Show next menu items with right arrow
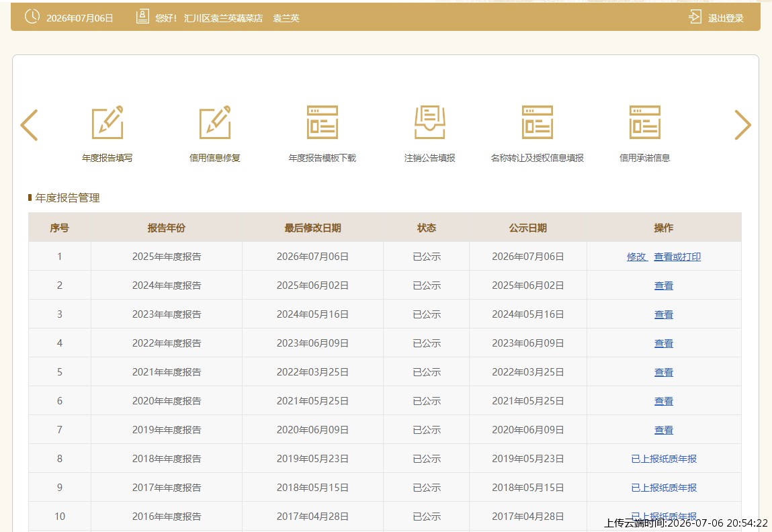Screen dimensions: 772x532 pyautogui.click(x=742, y=125)
